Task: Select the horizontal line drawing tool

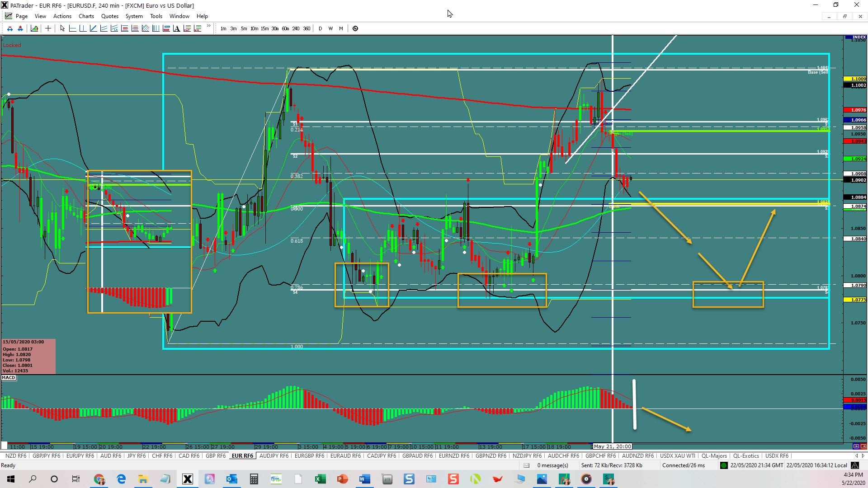Action: [x=72, y=28]
